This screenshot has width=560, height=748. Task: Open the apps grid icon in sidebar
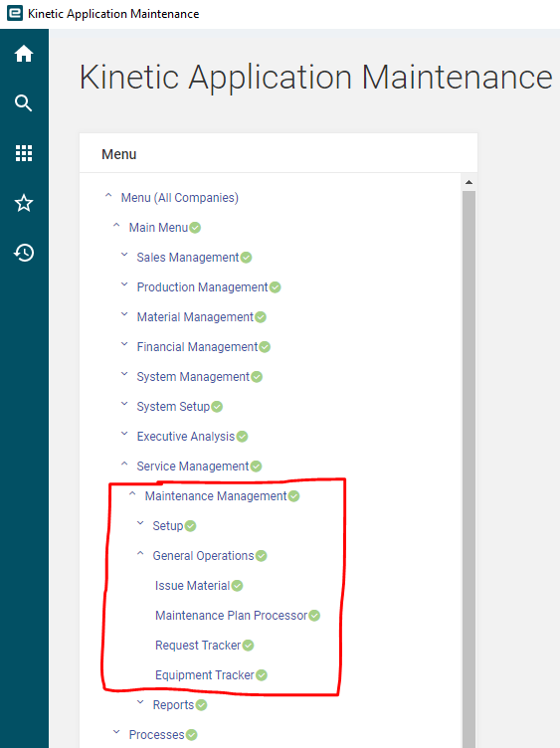pos(24,153)
